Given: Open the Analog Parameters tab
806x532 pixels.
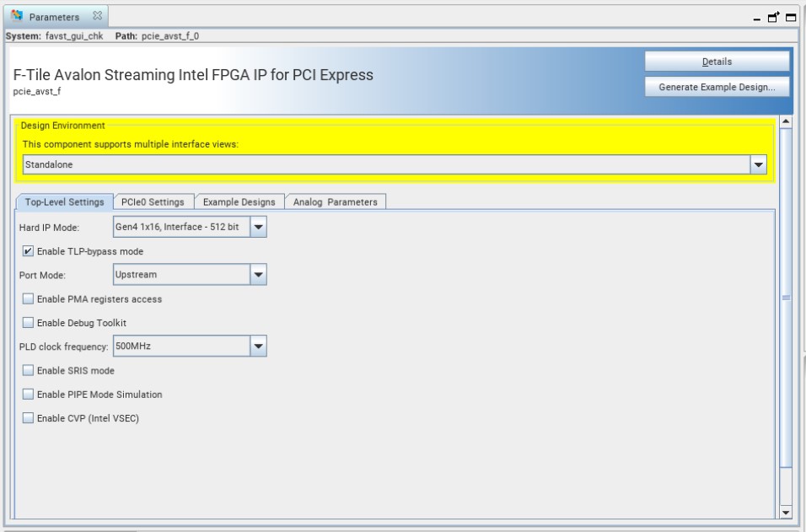Looking at the screenshot, I should point(336,202).
